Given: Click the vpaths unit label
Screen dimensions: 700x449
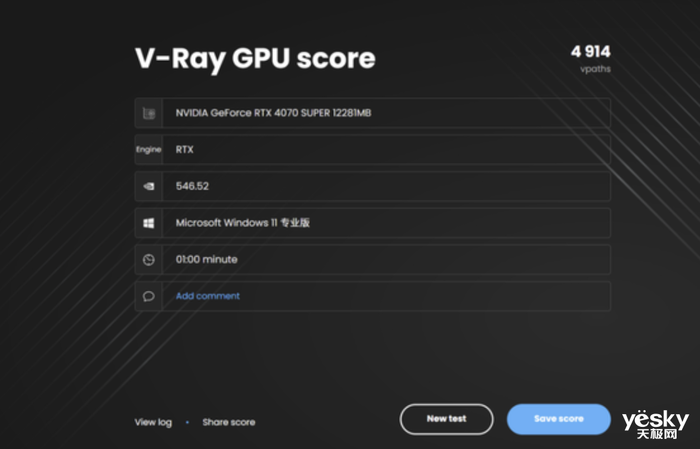Looking at the screenshot, I should point(595,69).
